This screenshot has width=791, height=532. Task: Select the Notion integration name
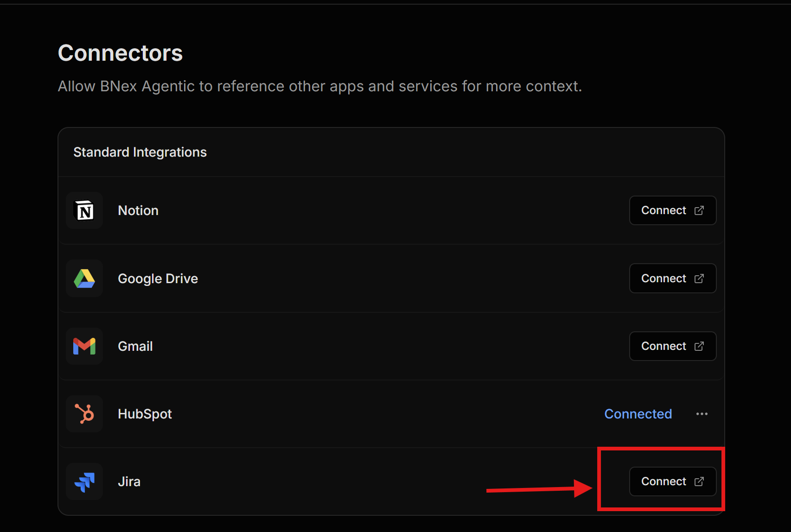pos(138,210)
